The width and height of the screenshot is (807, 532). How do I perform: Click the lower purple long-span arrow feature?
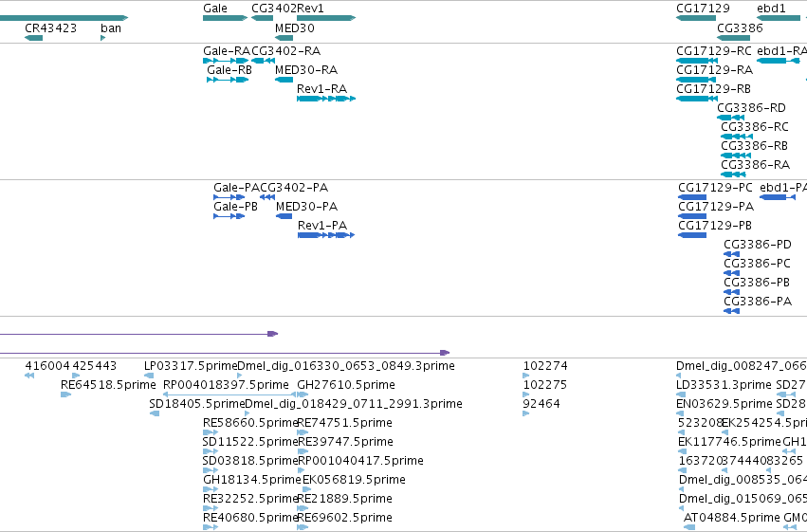(x=225, y=353)
